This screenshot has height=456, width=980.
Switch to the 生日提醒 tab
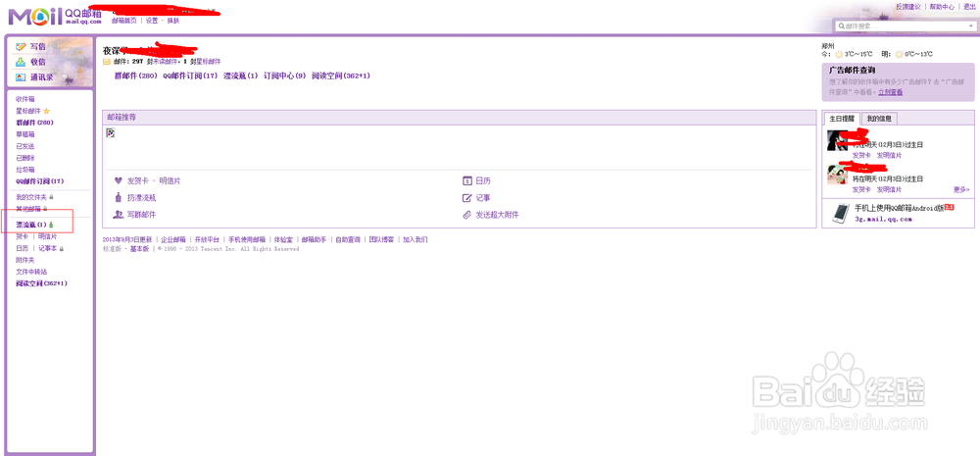[x=842, y=119]
